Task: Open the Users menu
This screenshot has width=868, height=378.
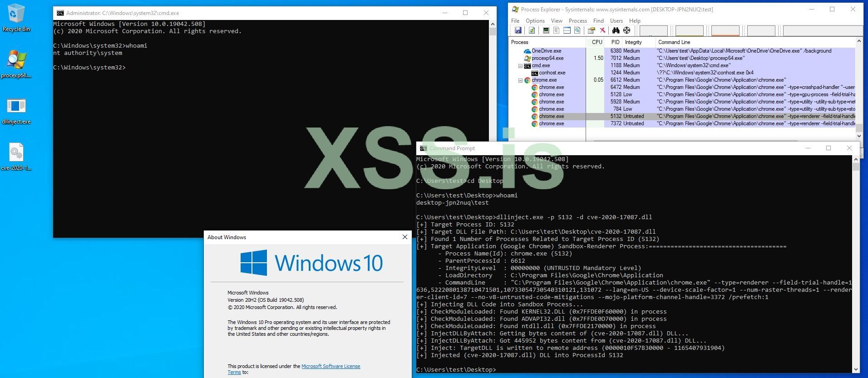Action: pos(616,21)
